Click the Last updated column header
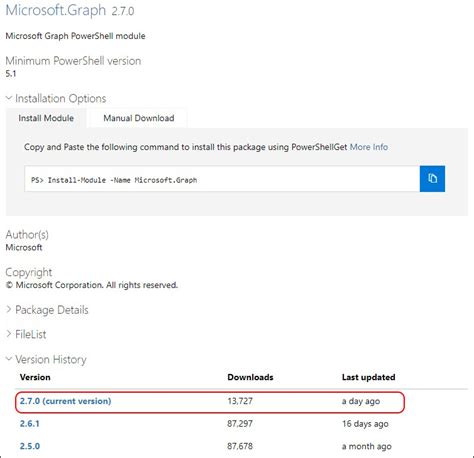 tap(369, 377)
